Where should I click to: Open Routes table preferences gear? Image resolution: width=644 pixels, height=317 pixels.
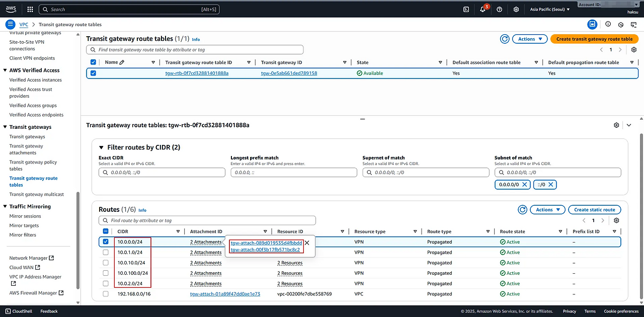pyautogui.click(x=616, y=220)
